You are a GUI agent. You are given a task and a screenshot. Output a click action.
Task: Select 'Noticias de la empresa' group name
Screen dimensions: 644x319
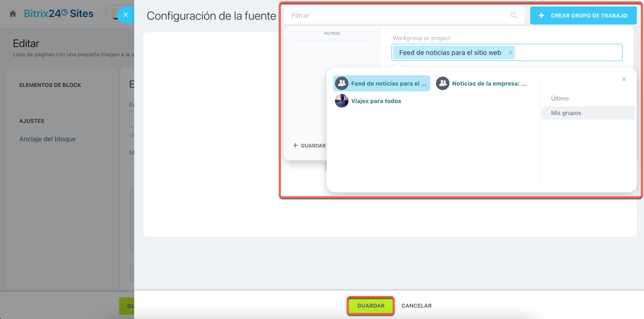coord(489,84)
